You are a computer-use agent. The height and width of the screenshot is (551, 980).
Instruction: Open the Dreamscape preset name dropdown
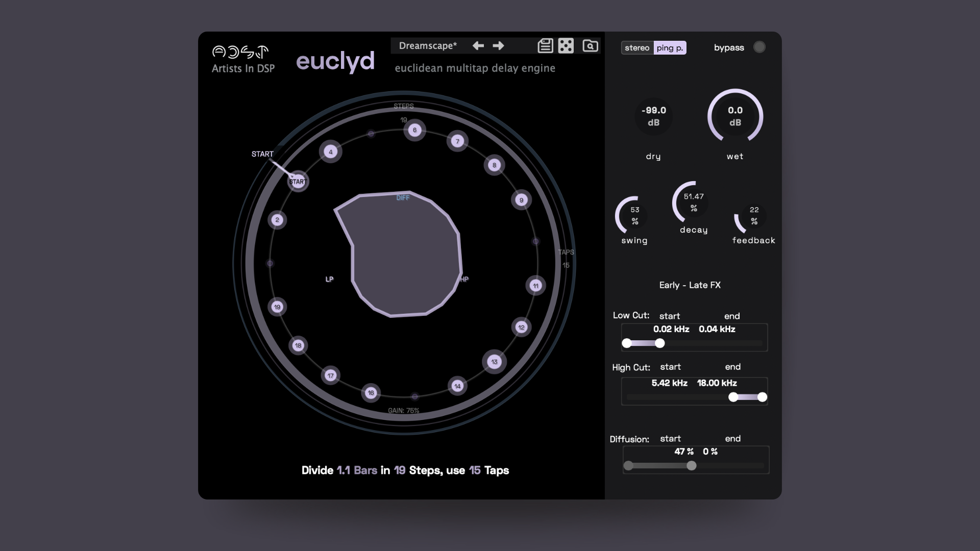[x=428, y=46]
